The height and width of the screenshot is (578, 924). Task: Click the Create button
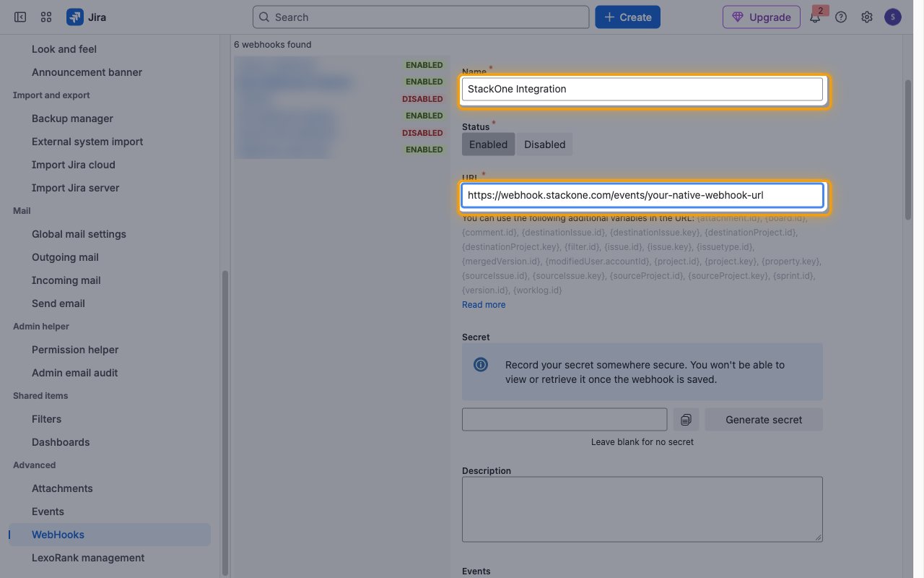coord(628,17)
